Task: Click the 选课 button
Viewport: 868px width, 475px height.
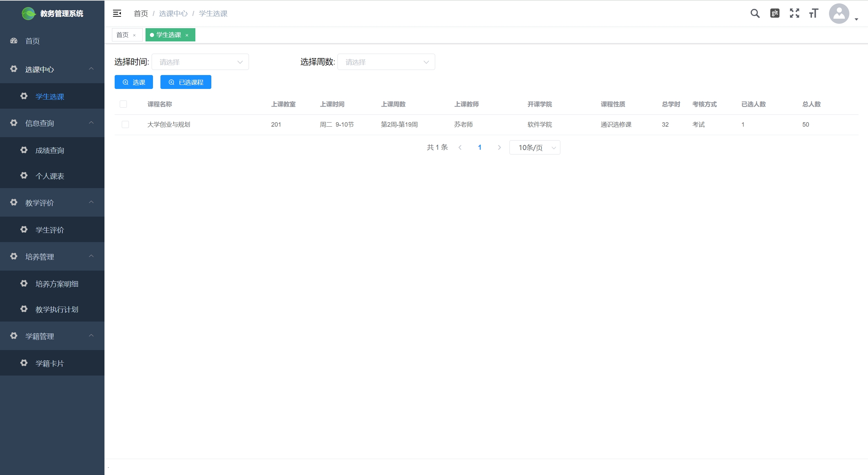Action: (x=134, y=82)
